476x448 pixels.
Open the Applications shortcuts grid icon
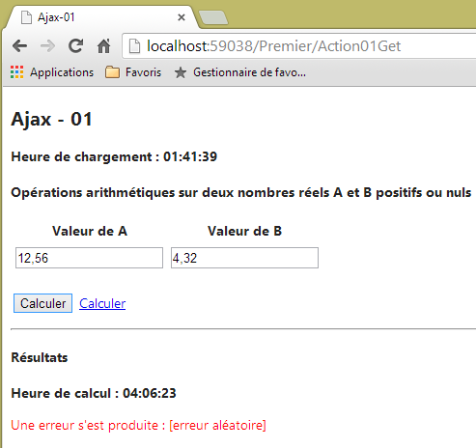16,72
